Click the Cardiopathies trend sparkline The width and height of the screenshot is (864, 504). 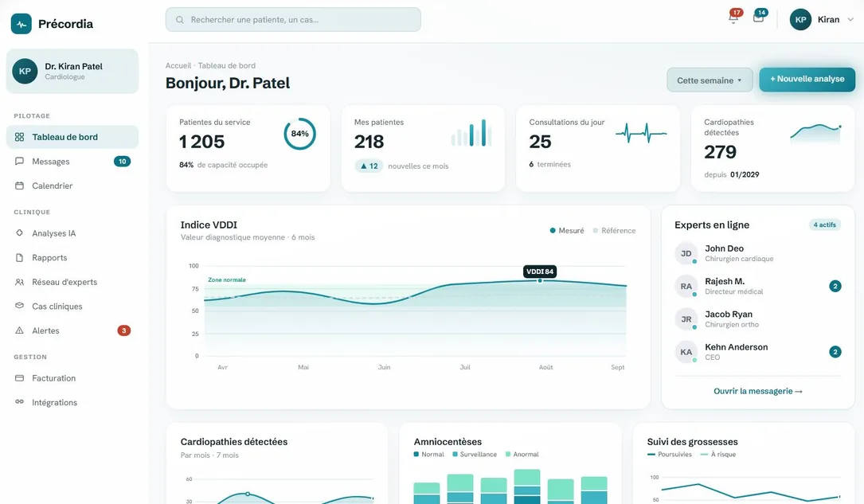point(815,133)
